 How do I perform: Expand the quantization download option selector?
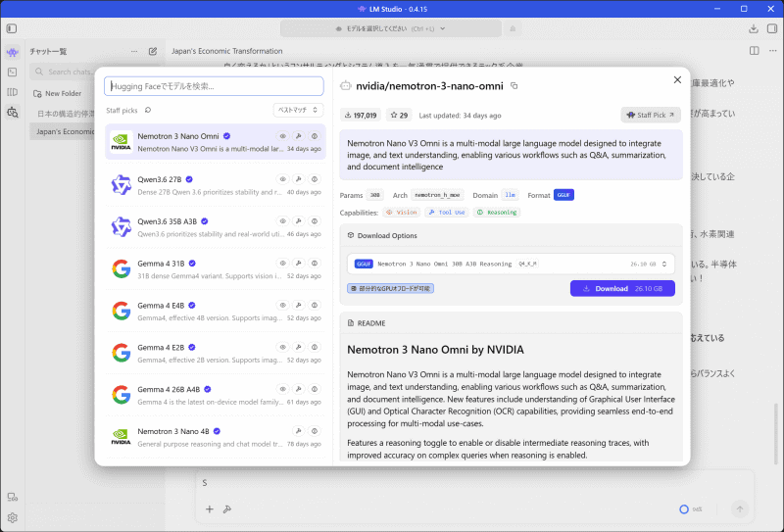click(x=511, y=264)
